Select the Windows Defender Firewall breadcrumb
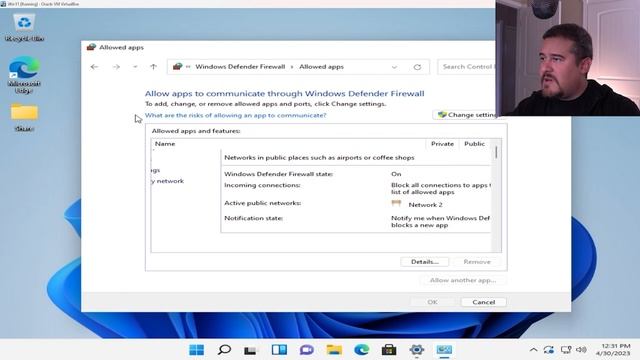The height and width of the screenshot is (360, 640). coord(240,67)
